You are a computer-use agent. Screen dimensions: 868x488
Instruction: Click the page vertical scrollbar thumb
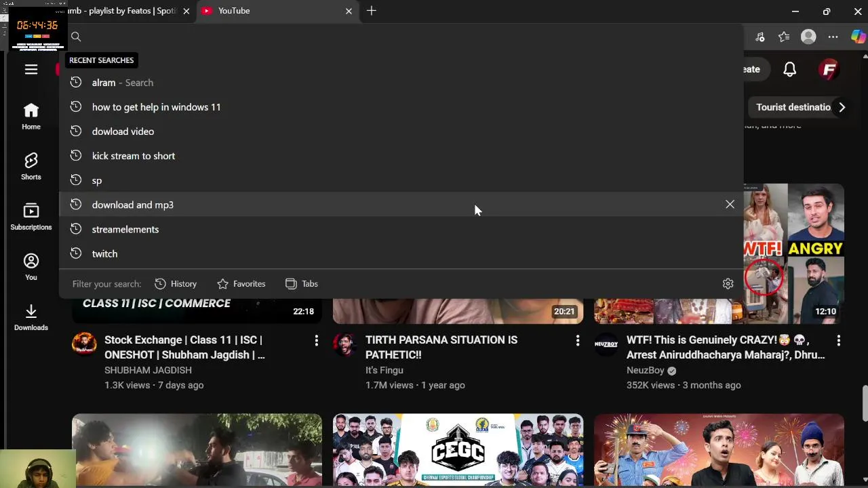[864, 403]
